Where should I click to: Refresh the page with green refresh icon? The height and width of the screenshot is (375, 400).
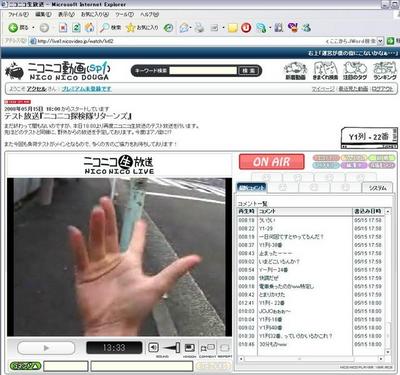[x=76, y=28]
